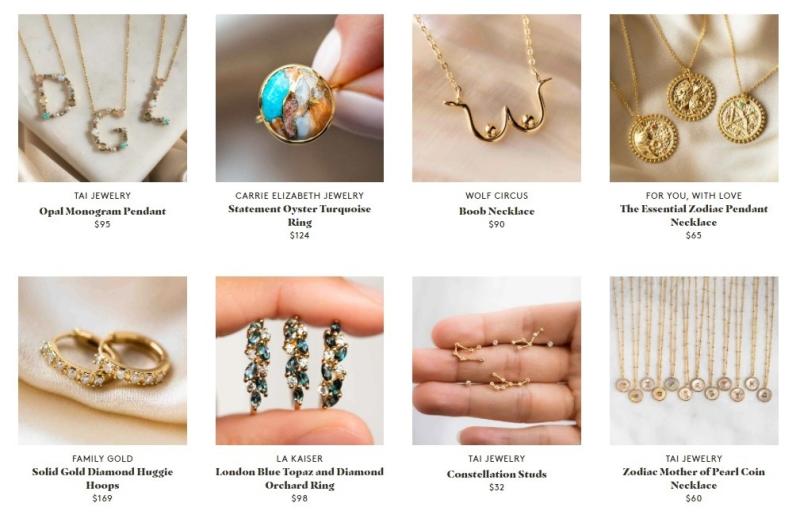800x522 pixels.
Task: Click Zodiac Mother of Pearl Coin Necklace title
Action: (694, 478)
